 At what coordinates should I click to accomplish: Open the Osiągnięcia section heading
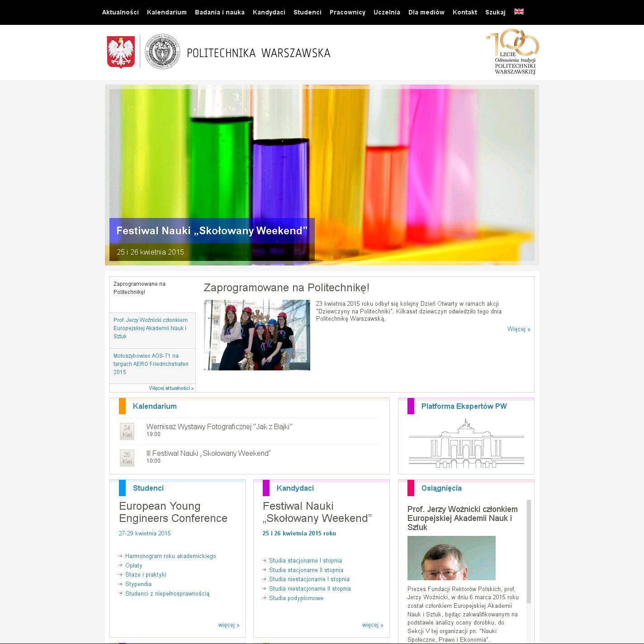441,488
